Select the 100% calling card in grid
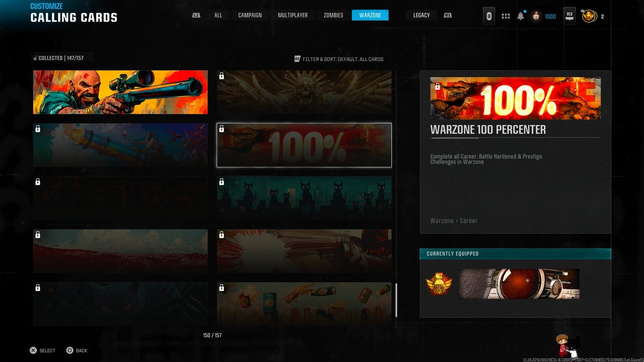This screenshot has height=362, width=644. coord(304,145)
